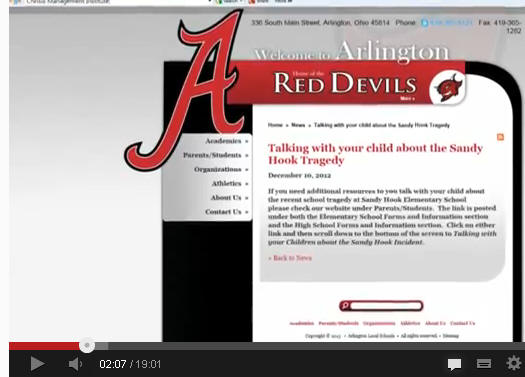525x377 pixels.
Task: Play the video with the play button
Action: point(37,364)
